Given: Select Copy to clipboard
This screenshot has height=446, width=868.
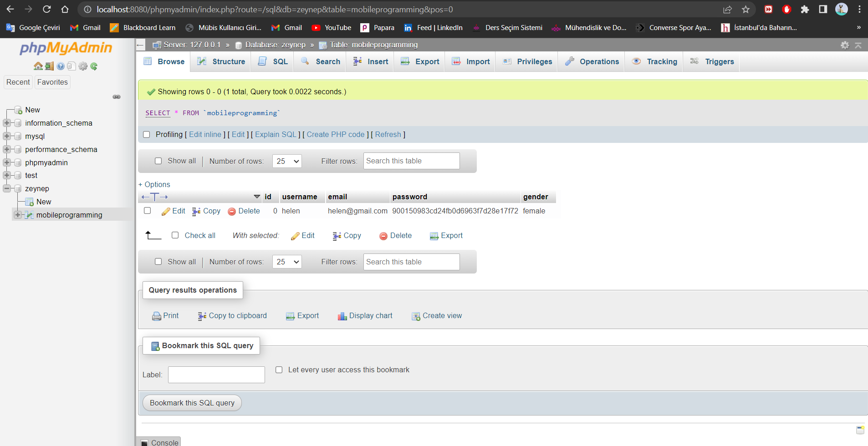Looking at the screenshot, I should pos(232,315).
